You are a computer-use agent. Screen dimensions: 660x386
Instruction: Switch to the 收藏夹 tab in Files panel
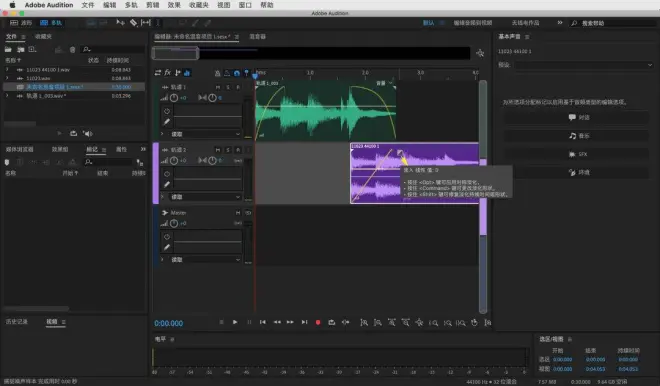tap(43, 37)
